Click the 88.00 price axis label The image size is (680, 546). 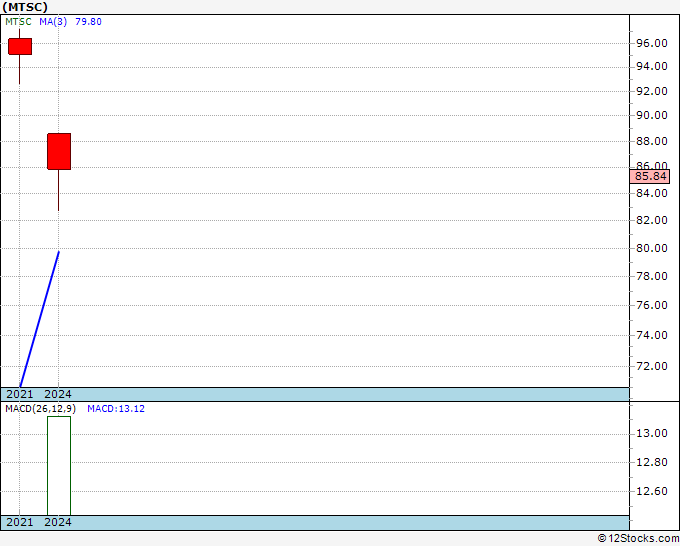coord(651,141)
